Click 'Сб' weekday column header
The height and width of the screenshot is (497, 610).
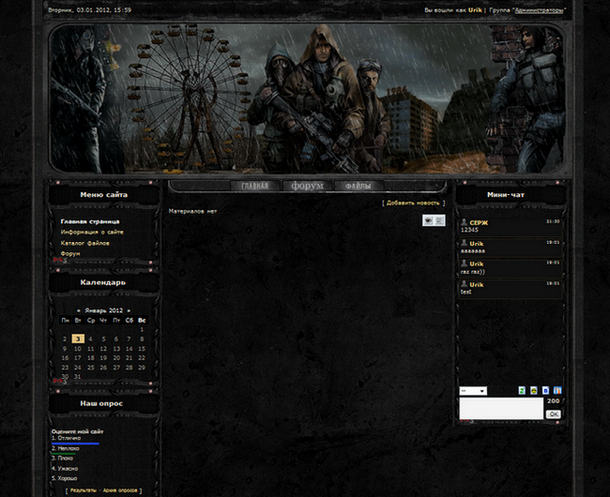pyautogui.click(x=129, y=320)
